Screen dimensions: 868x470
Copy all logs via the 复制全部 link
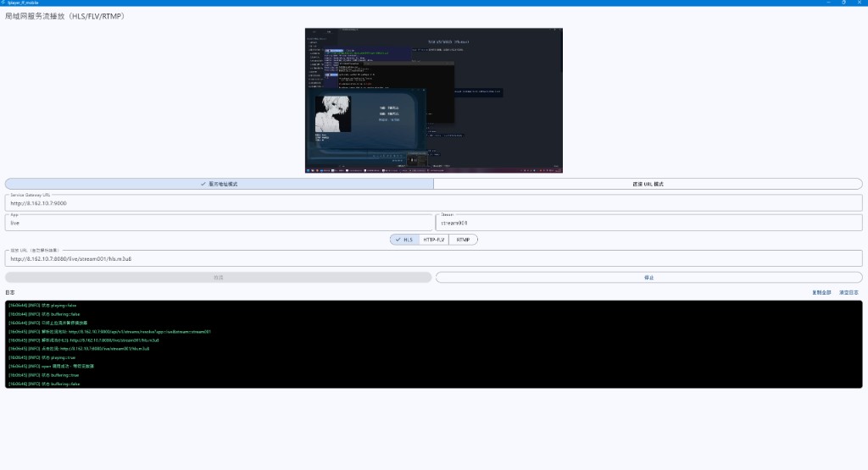[x=821, y=292]
